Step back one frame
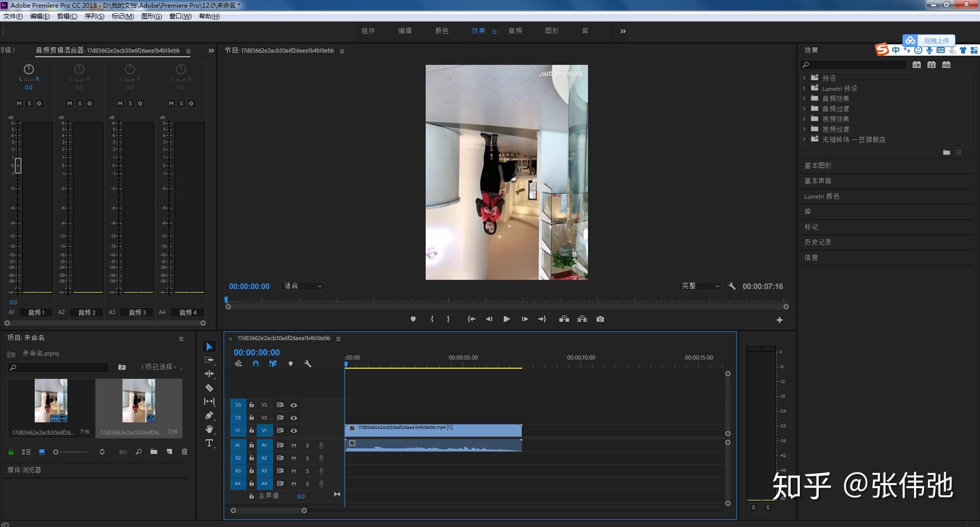This screenshot has height=527, width=980. pos(489,319)
